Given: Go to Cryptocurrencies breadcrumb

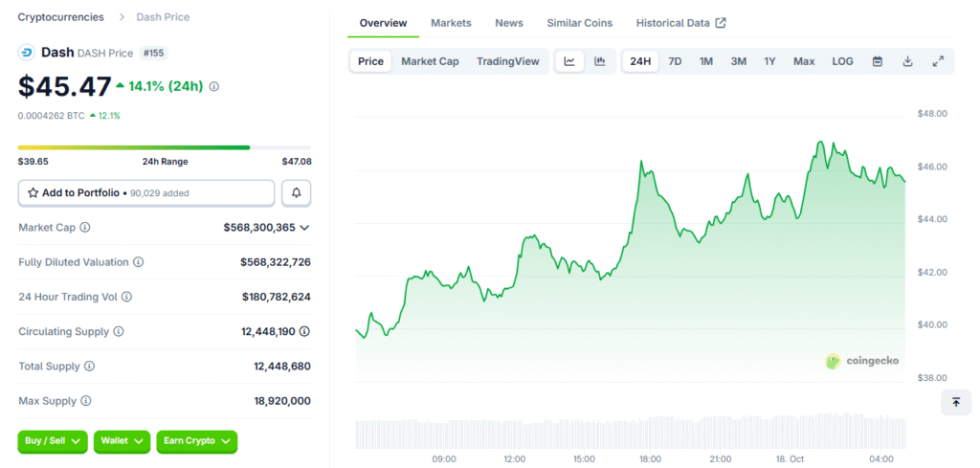Looking at the screenshot, I should coord(61,17).
